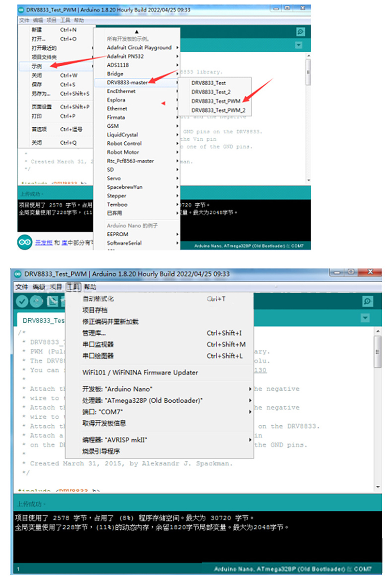Choose 打印 from the File menu

coord(56,116)
